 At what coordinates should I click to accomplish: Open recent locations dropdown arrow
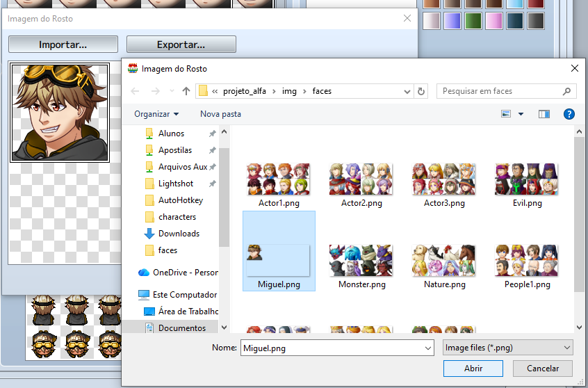172,91
